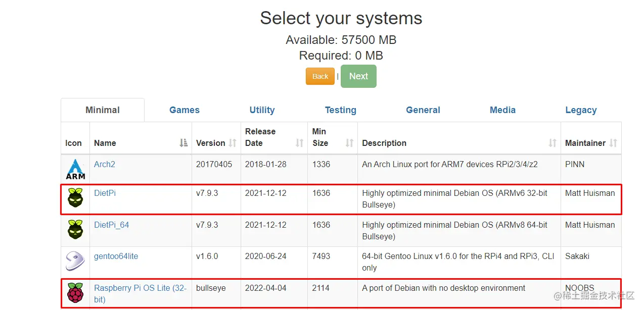Click the ARMv8 64-bit Bullseye description
This screenshot has width=644, height=310.
coord(455,230)
